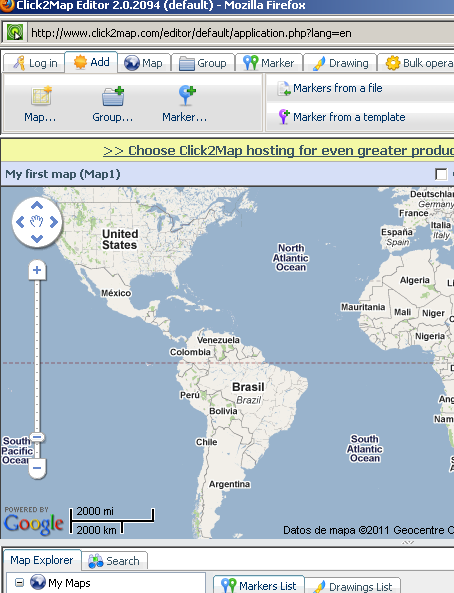This screenshot has height=593, width=454.
Task: Pan the map up with arrow
Action: [x=37, y=206]
